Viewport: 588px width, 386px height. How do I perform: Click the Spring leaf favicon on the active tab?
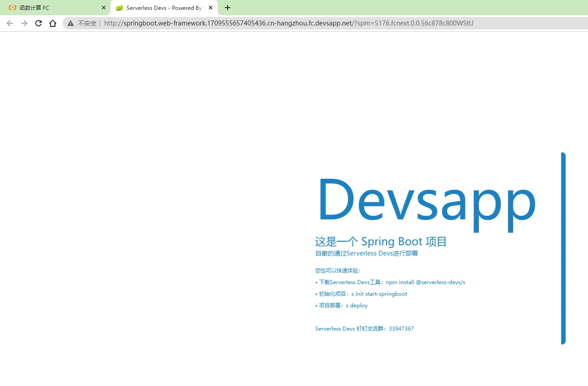(x=119, y=8)
